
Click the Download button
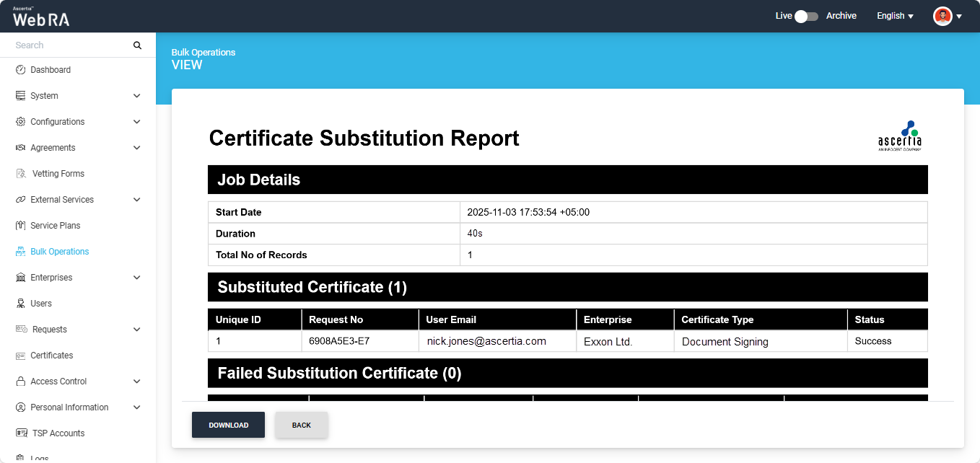click(228, 425)
